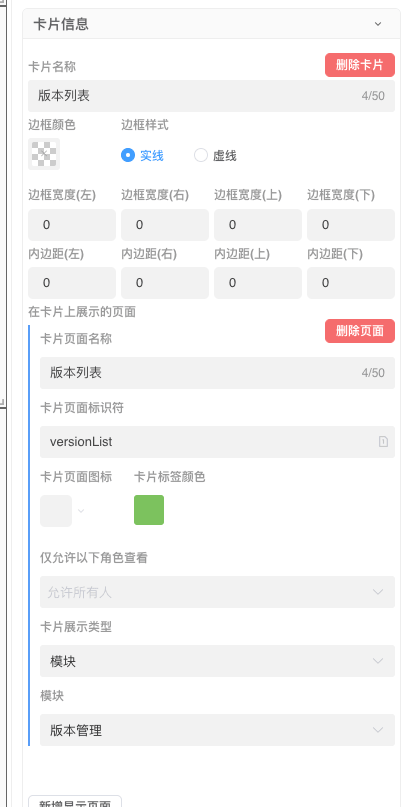This screenshot has height=807, width=410.
Task: Select the 实线 border style
Action: tap(142, 155)
